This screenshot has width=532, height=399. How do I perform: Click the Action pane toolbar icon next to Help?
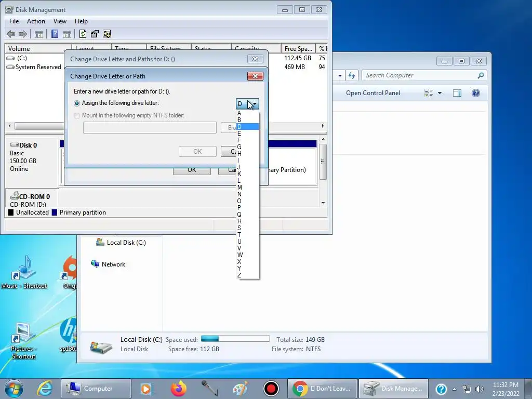(67, 34)
